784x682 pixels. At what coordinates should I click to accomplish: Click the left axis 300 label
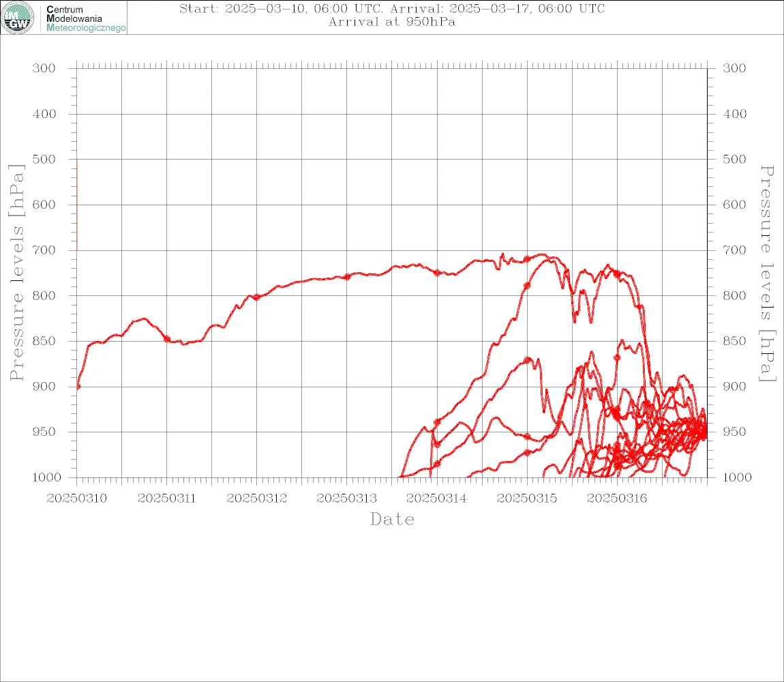click(44, 68)
